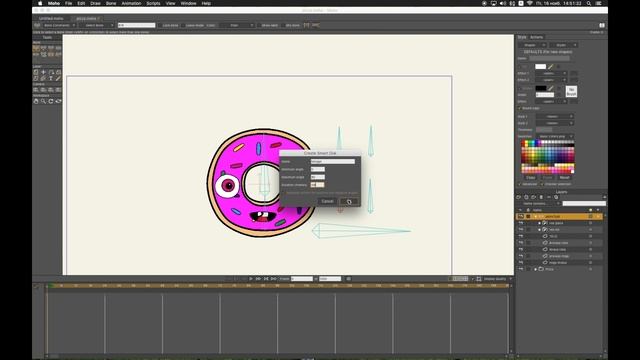
Task: Open the File menu
Action: click(x=69, y=3)
